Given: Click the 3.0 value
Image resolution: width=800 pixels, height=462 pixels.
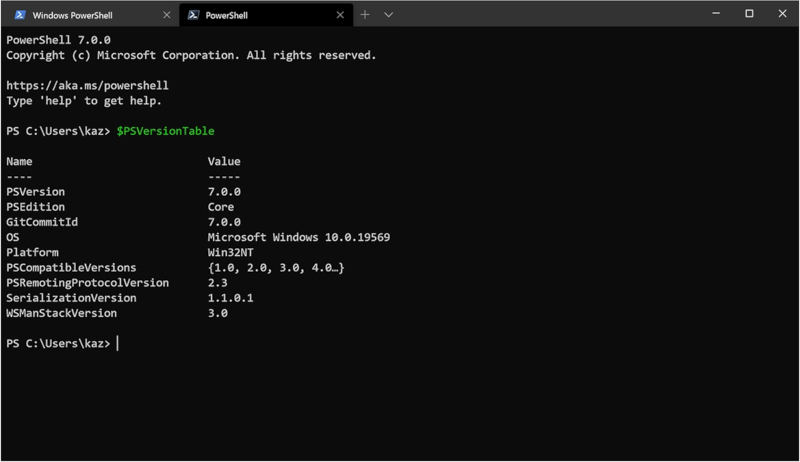Looking at the screenshot, I should [x=218, y=313].
